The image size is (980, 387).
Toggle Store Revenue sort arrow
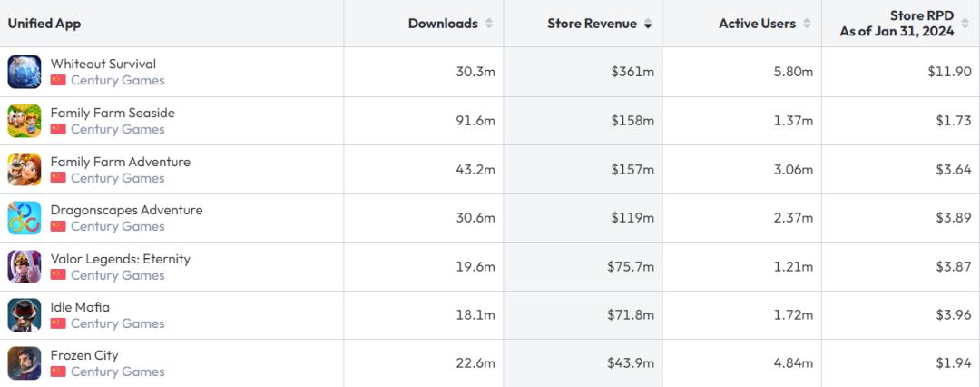[648, 24]
